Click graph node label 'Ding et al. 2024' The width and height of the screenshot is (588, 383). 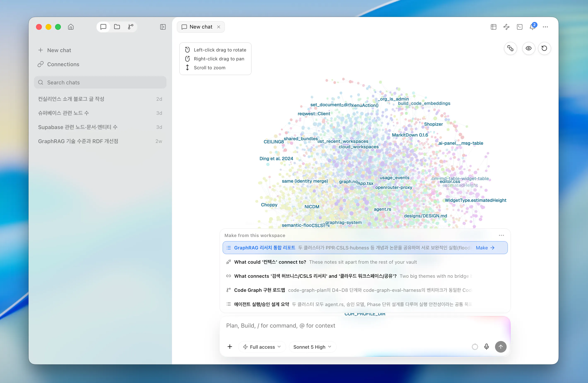click(x=276, y=158)
